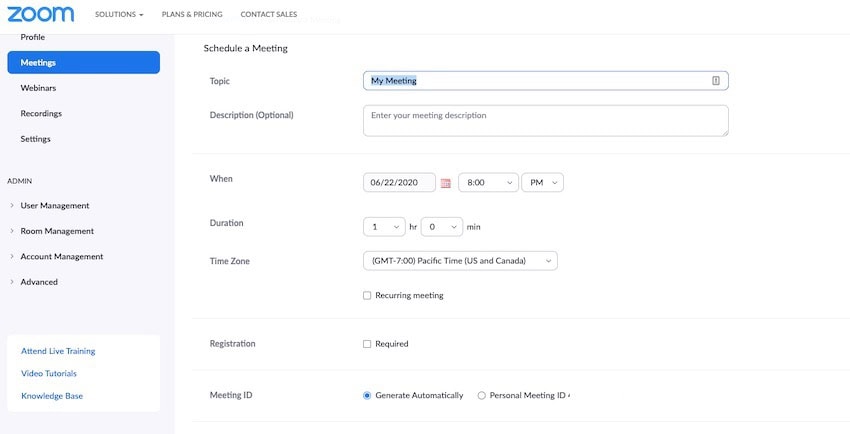Click the icon inside the Topic field
Screen dimensions: 850x434
coord(716,81)
